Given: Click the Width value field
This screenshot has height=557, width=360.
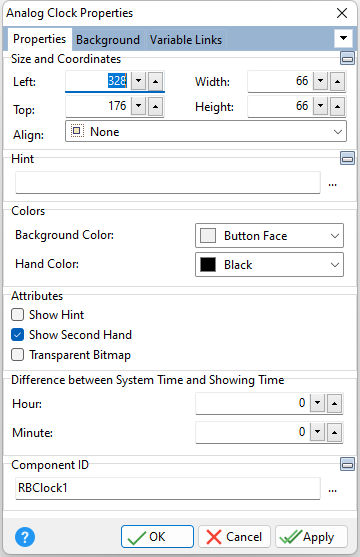Looking at the screenshot, I should pos(280,81).
